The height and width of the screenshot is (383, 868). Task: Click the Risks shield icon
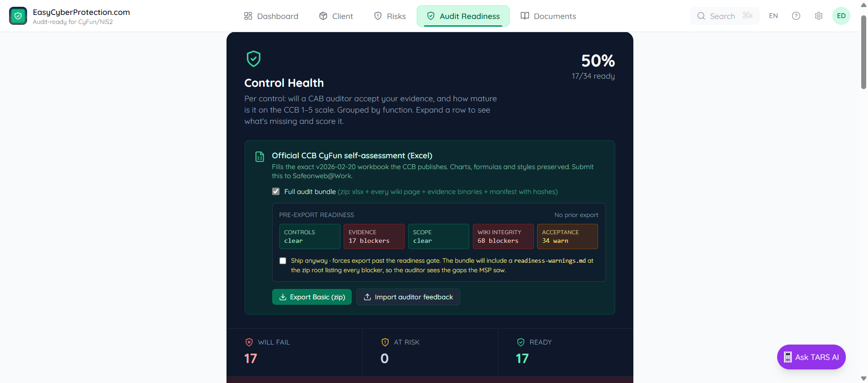click(x=378, y=16)
